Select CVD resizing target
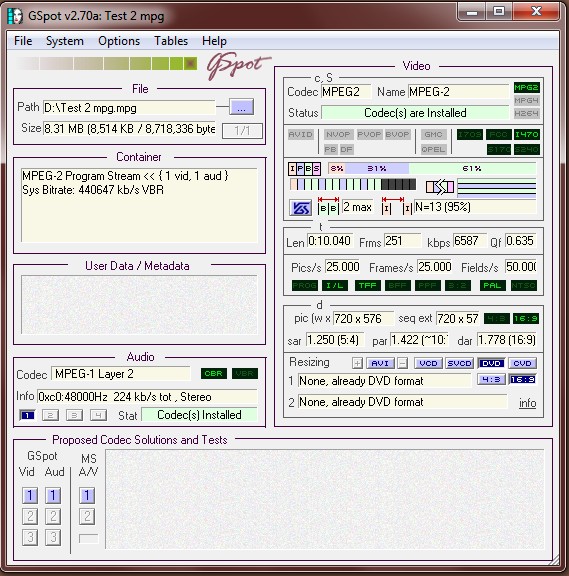Screen dimensions: 569x576 tap(522, 363)
